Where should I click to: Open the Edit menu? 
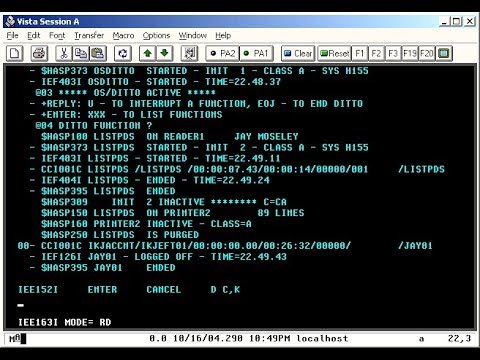[34, 35]
